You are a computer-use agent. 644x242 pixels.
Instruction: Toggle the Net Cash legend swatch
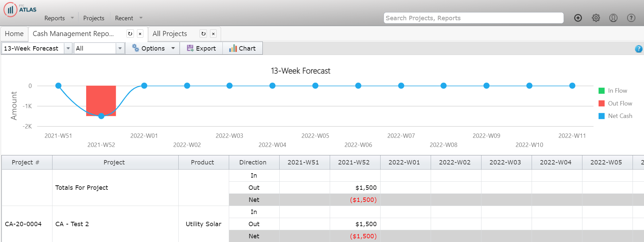pos(602,116)
